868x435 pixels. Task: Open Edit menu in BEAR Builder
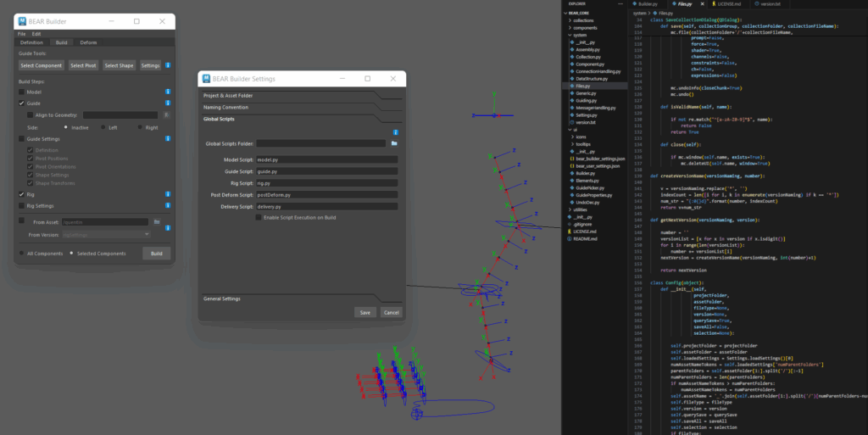click(x=36, y=34)
